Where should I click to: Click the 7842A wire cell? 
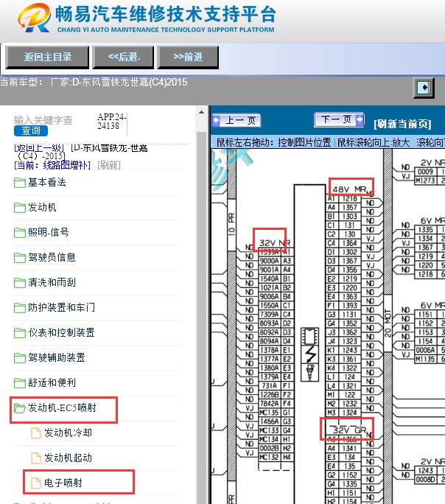pyautogui.click(x=270, y=403)
